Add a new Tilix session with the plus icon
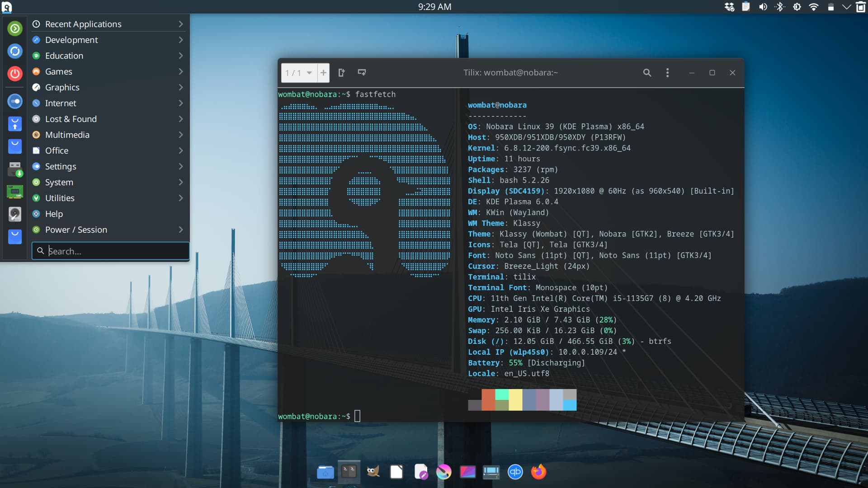868x488 pixels. click(x=323, y=72)
